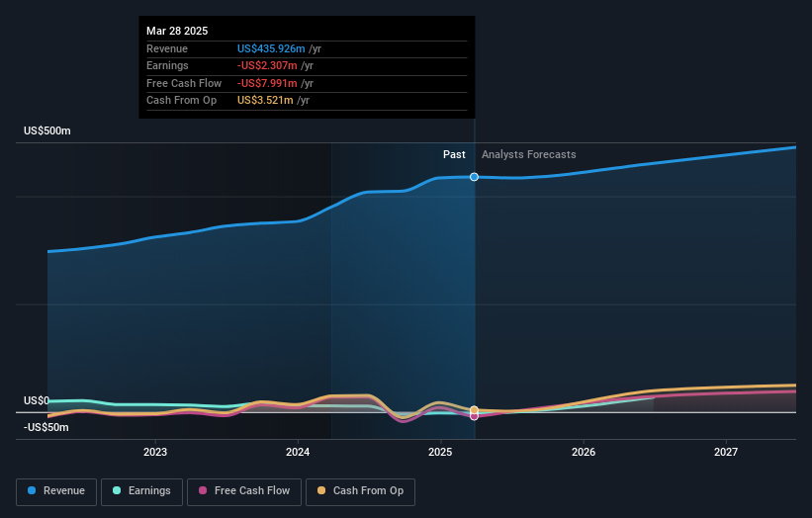Click the 'Revenue' row label in tooltip
The width and height of the screenshot is (812, 518).
pos(167,48)
